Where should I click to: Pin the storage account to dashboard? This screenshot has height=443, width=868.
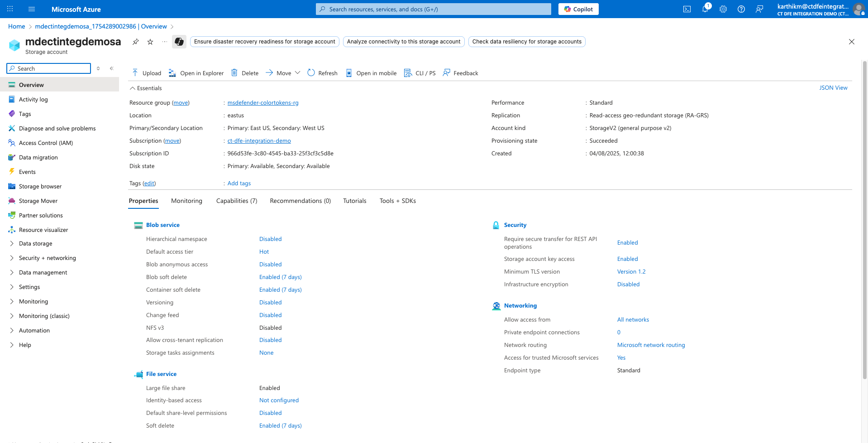(x=135, y=42)
